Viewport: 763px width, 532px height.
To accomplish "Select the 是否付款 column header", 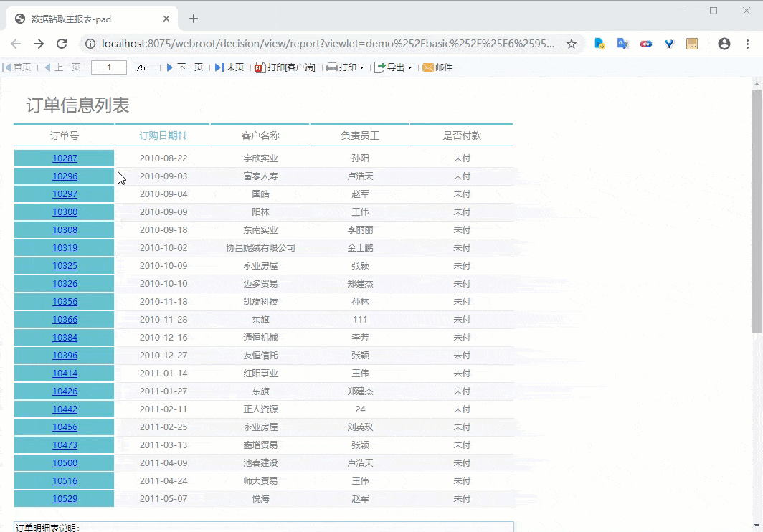I will pyautogui.click(x=462, y=136).
